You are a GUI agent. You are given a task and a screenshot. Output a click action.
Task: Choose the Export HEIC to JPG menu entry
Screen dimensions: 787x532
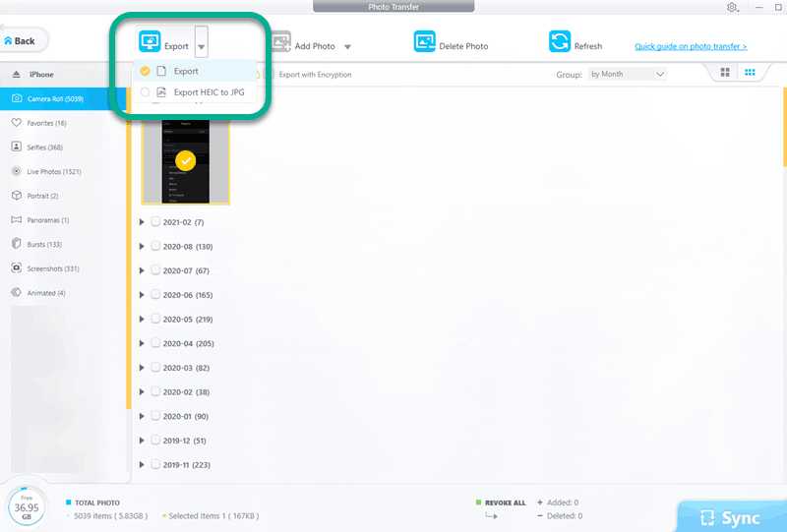196,92
